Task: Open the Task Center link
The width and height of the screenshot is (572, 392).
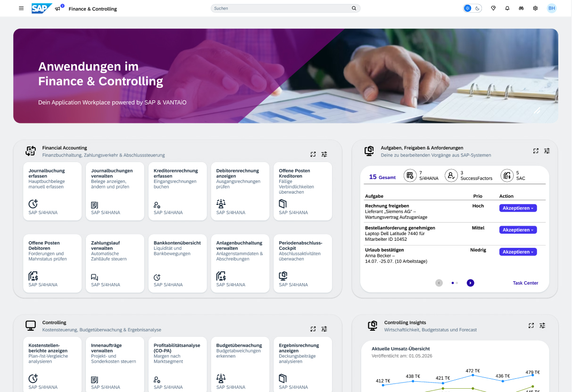Action: 525,283
